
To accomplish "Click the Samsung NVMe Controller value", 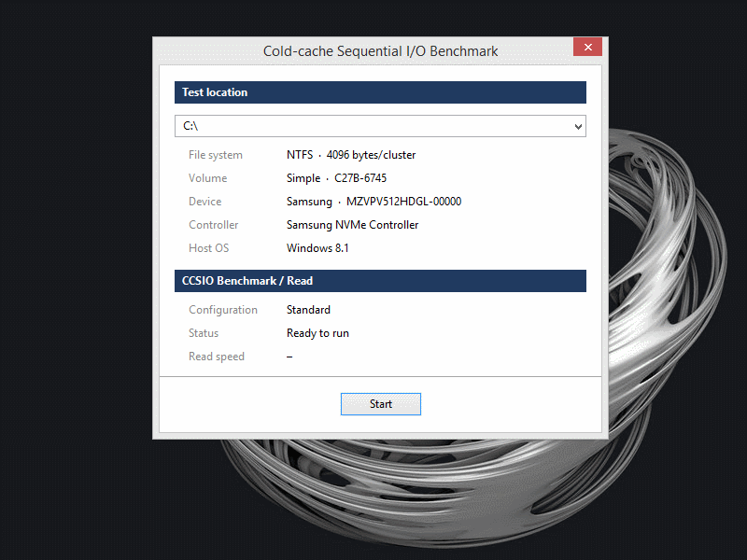I will tap(352, 225).
